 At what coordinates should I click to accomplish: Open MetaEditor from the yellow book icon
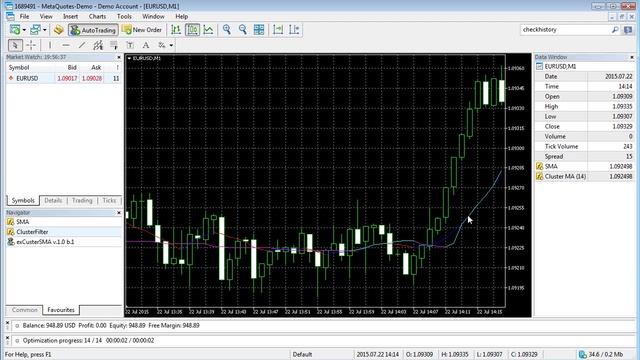58,29
